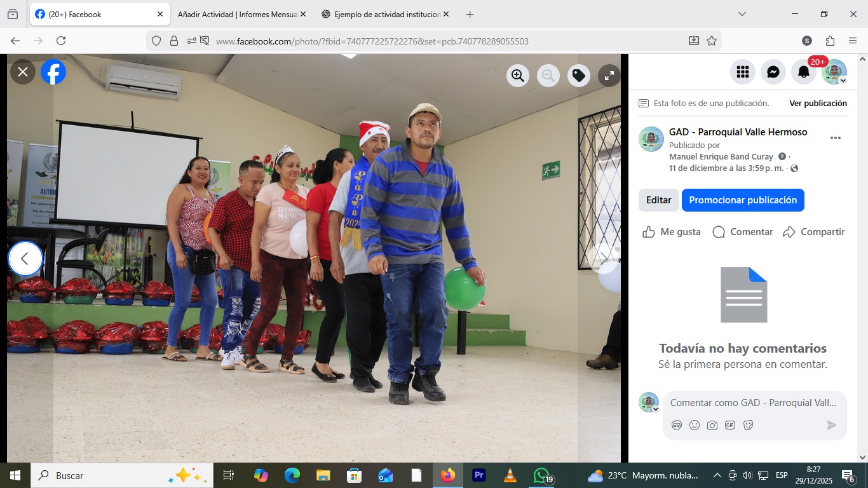Click the Ver publicación link
Viewport: 868px width, 488px height.
(x=818, y=103)
